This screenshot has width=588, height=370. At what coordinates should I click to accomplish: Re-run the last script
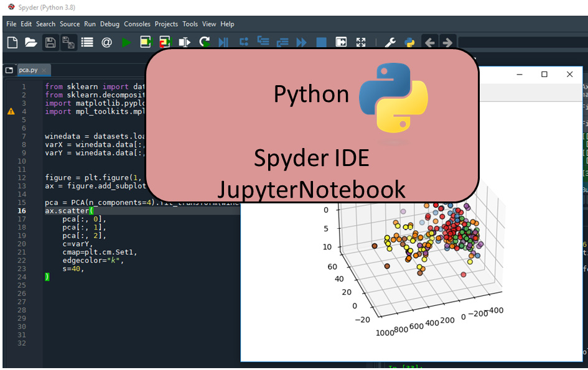[204, 42]
